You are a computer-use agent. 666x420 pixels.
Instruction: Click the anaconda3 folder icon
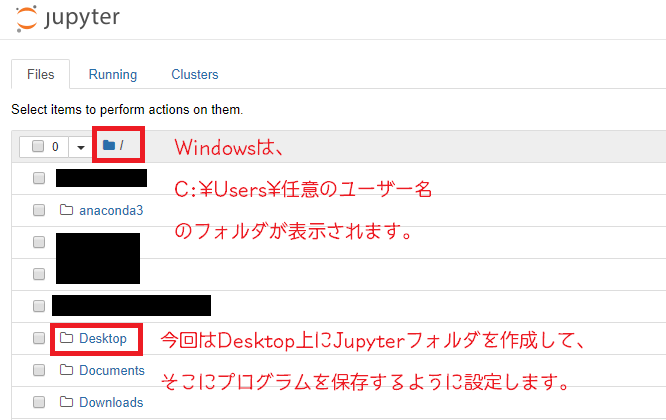tap(66, 209)
